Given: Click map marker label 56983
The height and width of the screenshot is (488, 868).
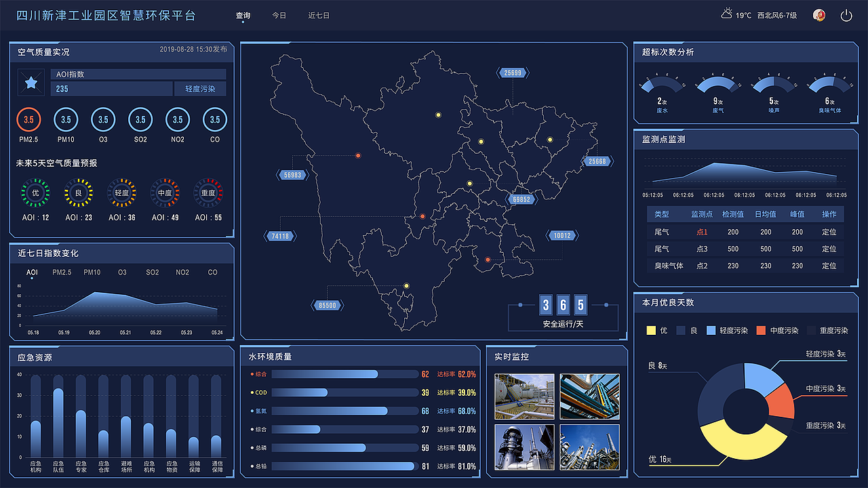Looking at the screenshot, I should point(293,175).
